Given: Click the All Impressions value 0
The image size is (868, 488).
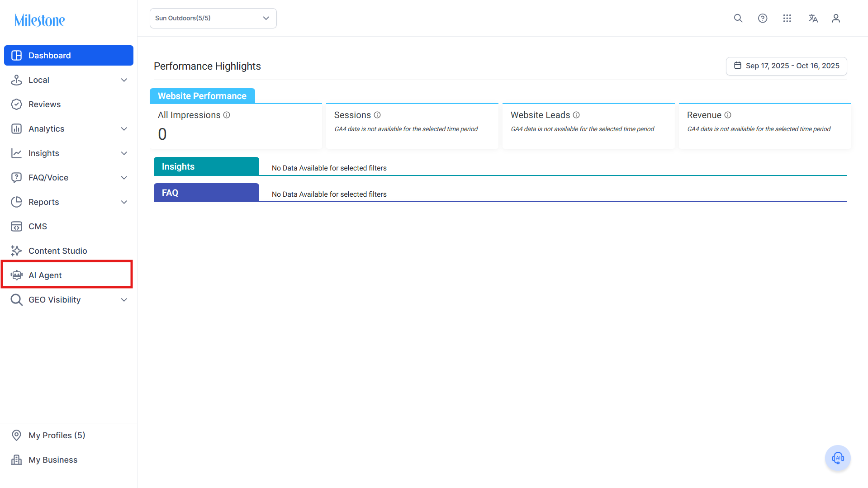Looking at the screenshot, I should click(x=162, y=134).
